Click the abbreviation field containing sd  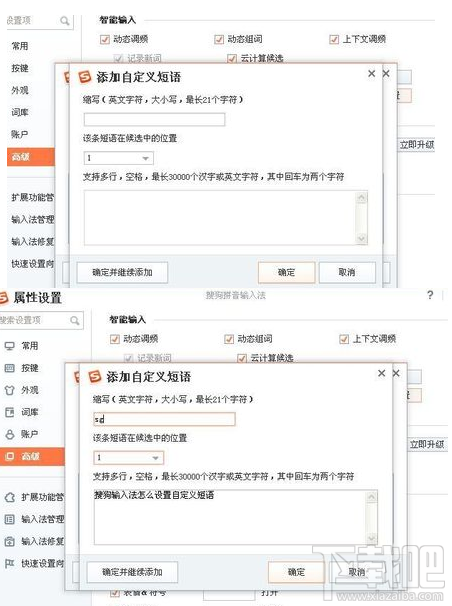pos(165,419)
